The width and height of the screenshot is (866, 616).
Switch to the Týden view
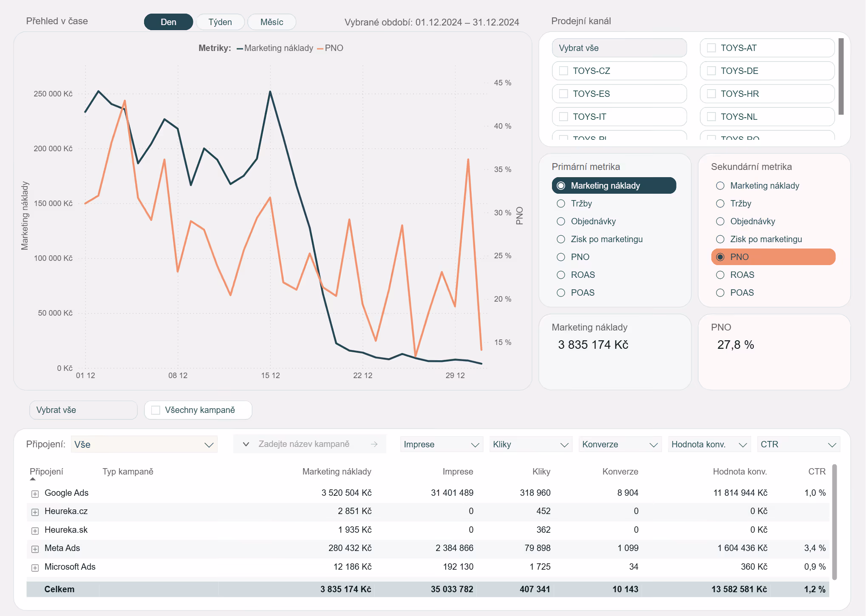pyautogui.click(x=220, y=22)
